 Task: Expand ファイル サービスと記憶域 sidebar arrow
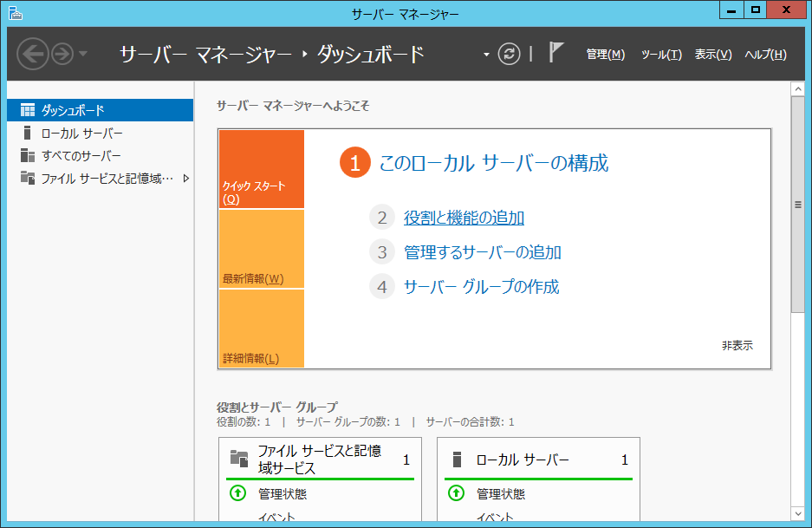185,179
